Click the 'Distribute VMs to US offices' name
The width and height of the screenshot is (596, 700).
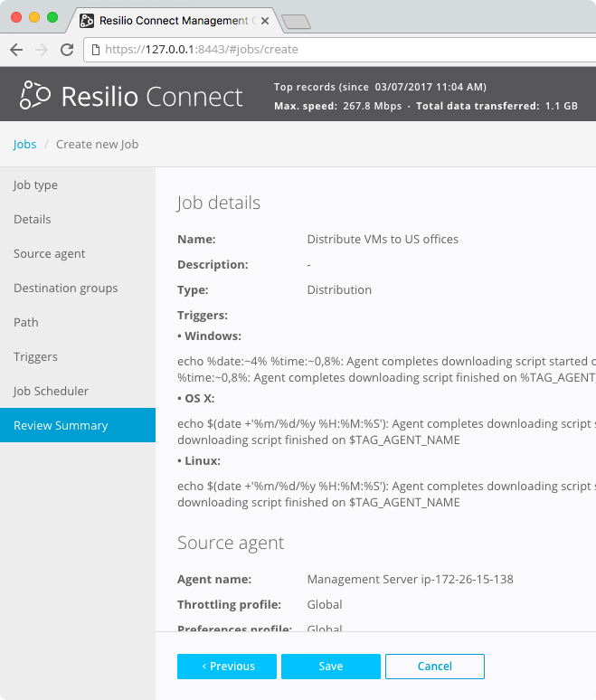pyautogui.click(x=383, y=240)
